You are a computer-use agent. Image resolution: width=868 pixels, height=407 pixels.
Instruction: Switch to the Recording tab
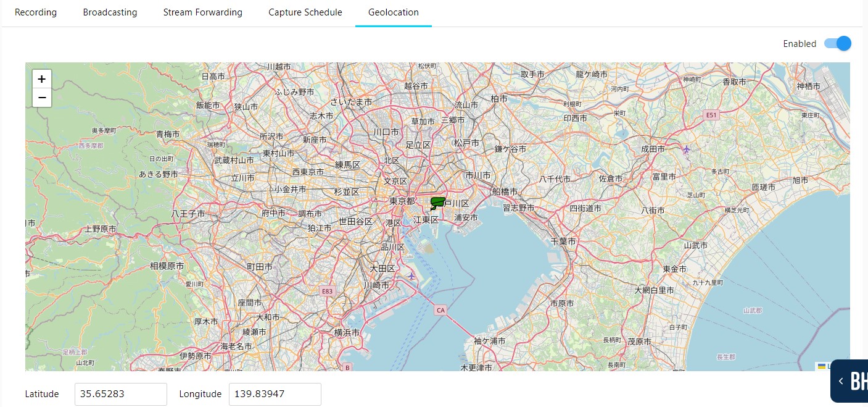(36, 12)
